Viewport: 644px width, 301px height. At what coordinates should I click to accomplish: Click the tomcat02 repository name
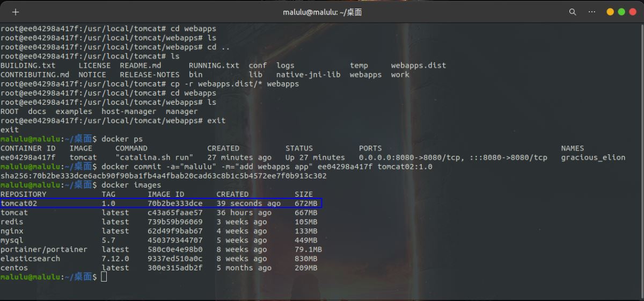[19, 203]
